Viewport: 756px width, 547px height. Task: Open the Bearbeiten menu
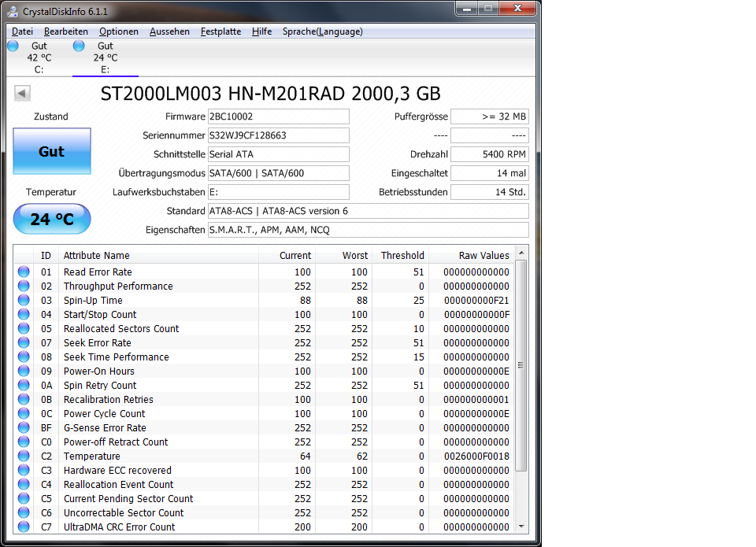tap(66, 31)
